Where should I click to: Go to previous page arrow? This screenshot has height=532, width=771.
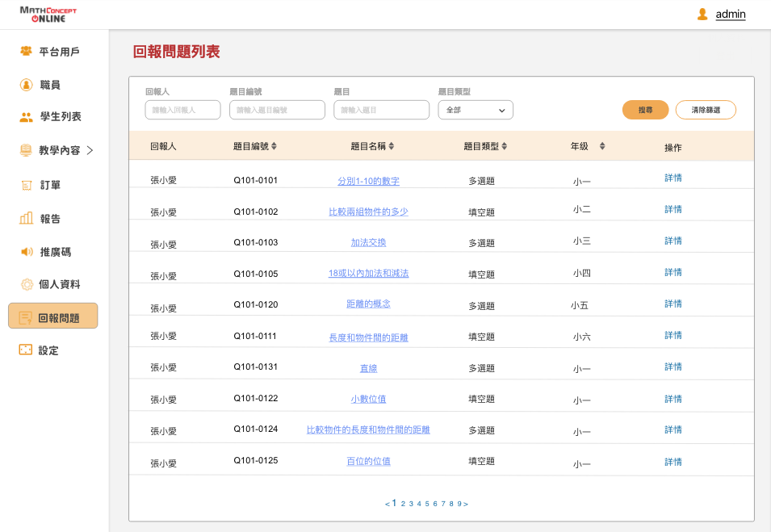(x=387, y=504)
